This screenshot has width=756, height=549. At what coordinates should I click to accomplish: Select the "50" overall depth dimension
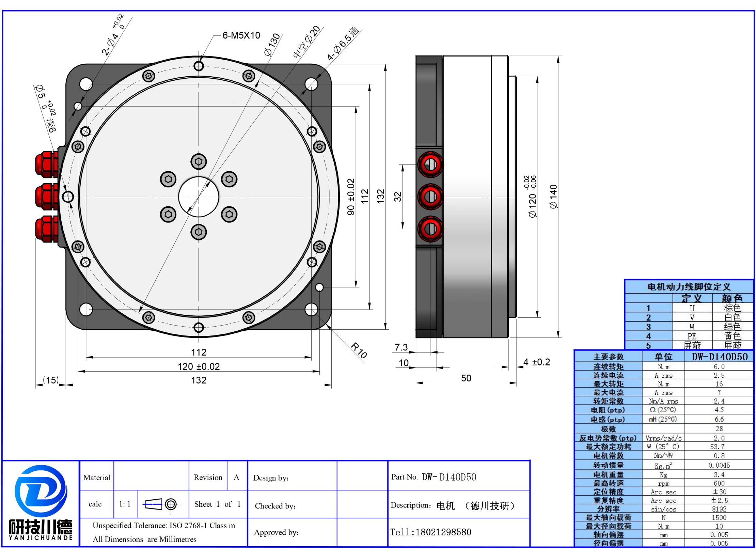(x=466, y=378)
